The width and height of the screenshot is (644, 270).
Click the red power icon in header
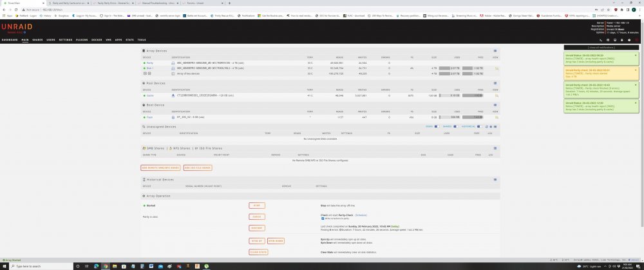637,40
